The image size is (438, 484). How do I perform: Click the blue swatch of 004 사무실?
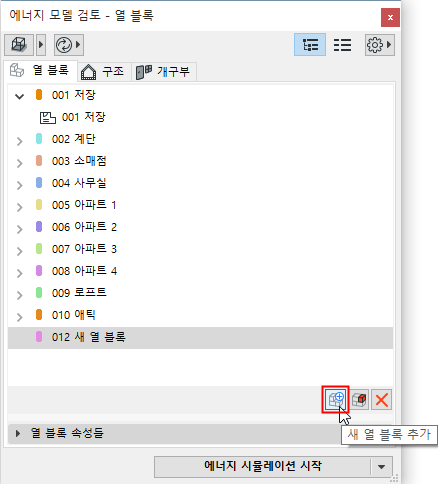point(39,183)
